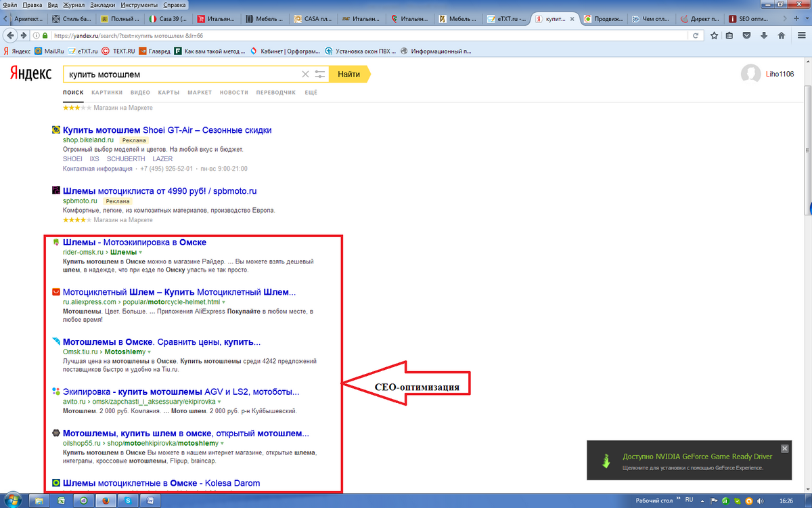This screenshot has height=508, width=812.
Task: Clear the search query with the X icon
Action: pyautogui.click(x=305, y=75)
